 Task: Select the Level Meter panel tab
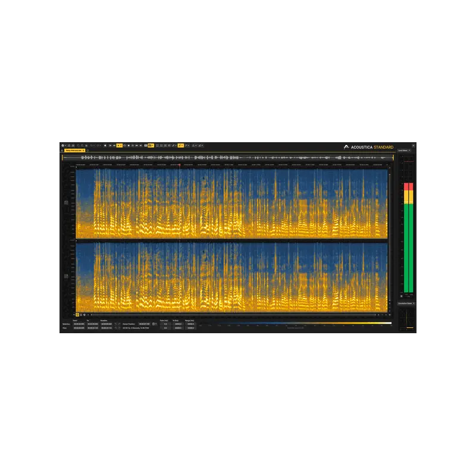click(403, 151)
